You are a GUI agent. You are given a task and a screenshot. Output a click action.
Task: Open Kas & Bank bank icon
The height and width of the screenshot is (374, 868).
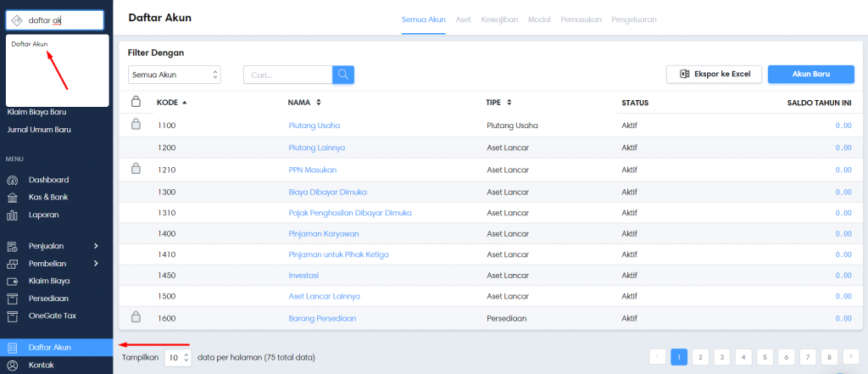coord(12,198)
